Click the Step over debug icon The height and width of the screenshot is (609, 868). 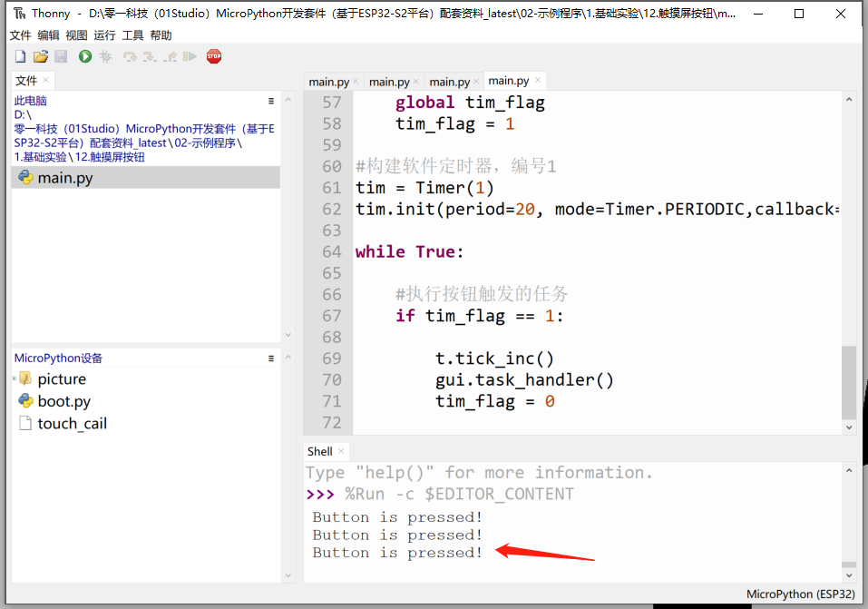(130, 56)
